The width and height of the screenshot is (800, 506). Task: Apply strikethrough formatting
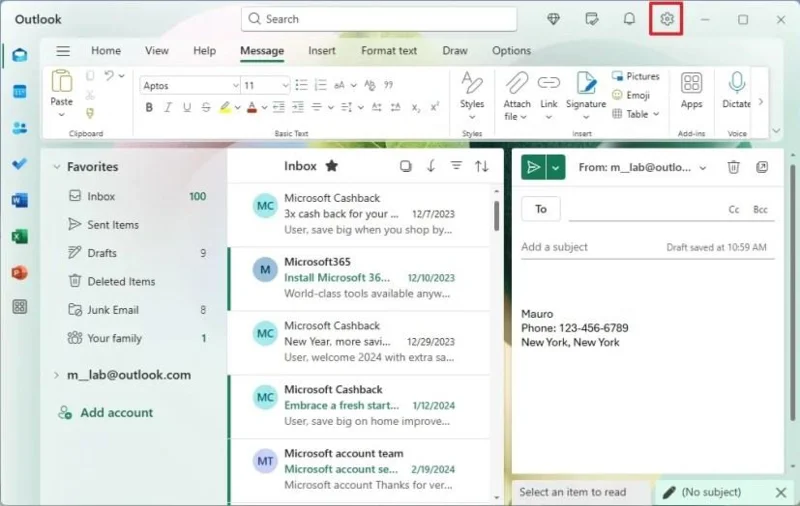(x=206, y=107)
